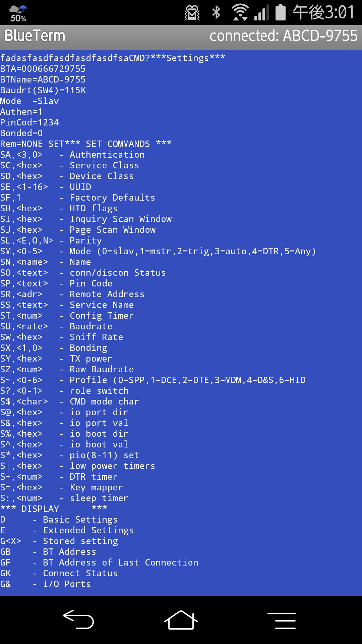Tap the connected: ABCD-9755 status text
Image resolution: width=362 pixels, height=644 pixels.
(x=284, y=36)
